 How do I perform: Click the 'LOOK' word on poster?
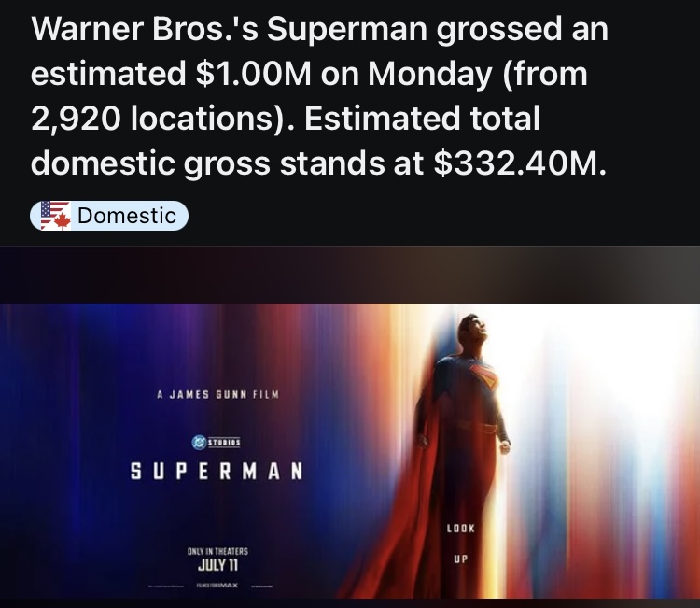[x=461, y=529]
